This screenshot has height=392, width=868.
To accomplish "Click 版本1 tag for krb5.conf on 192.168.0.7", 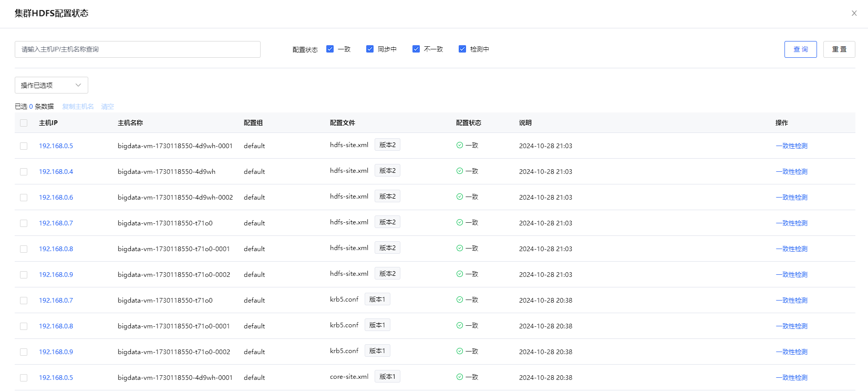I will 377,300.
